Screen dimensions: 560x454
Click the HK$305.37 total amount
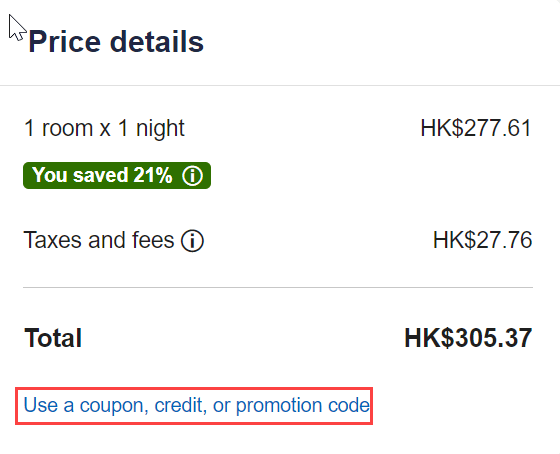click(x=468, y=338)
